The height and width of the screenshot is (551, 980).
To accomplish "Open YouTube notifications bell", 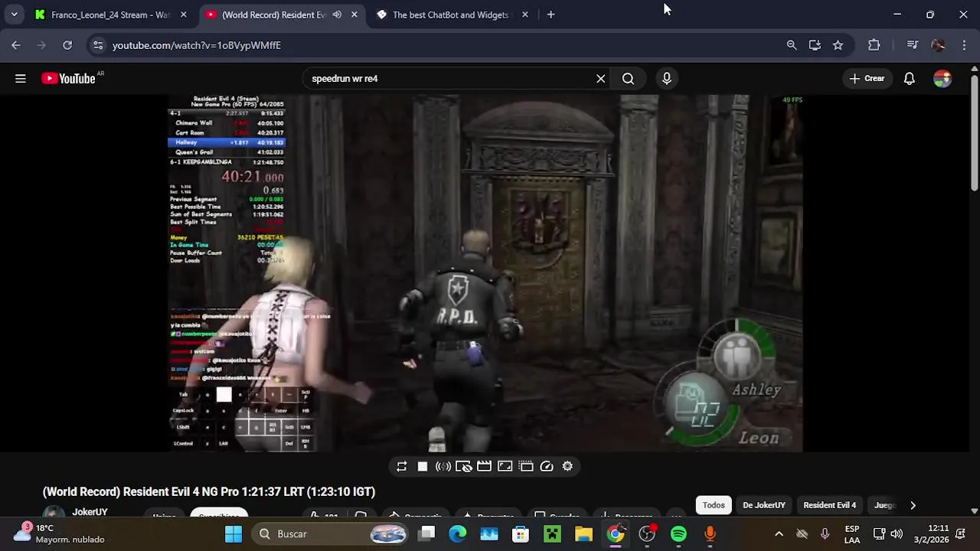I will [x=910, y=78].
